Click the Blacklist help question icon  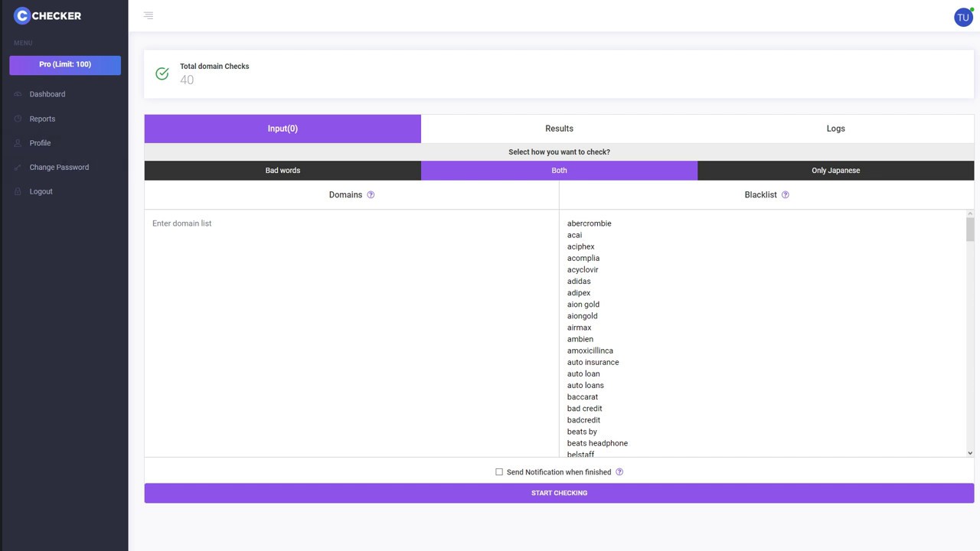tap(785, 194)
